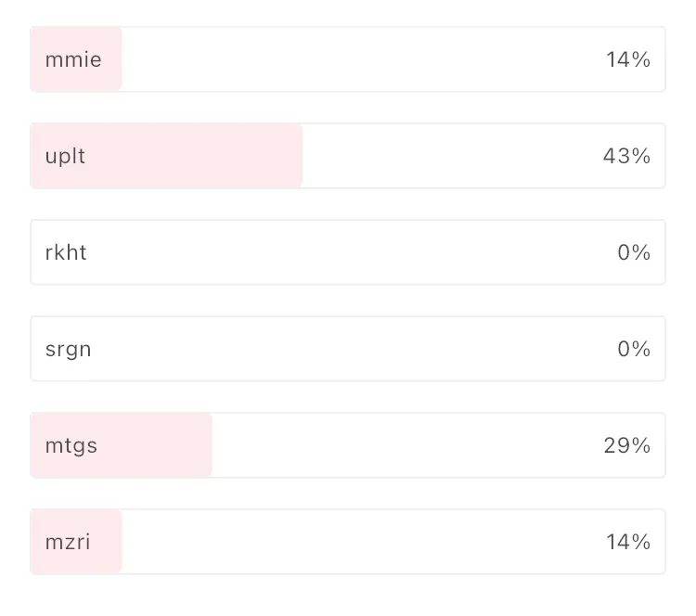Click the 0% value beside srgn
The image size is (696, 616).
[634, 349]
